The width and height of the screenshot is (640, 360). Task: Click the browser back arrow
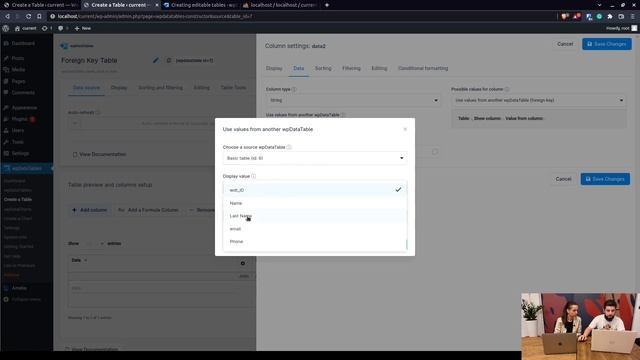[x=7, y=16]
